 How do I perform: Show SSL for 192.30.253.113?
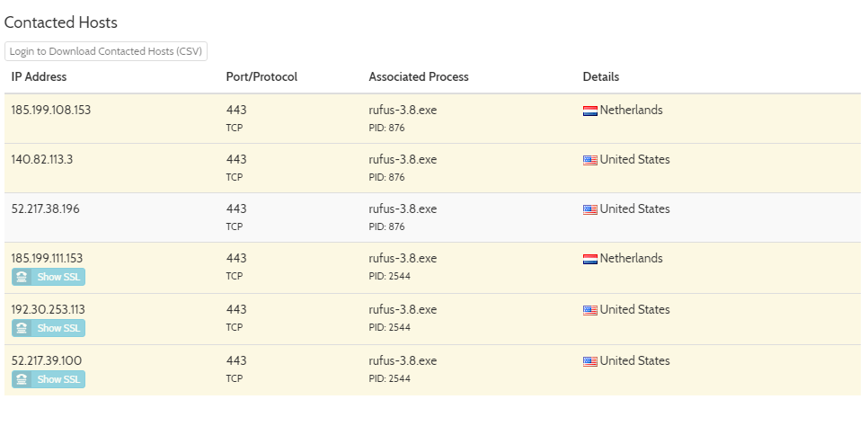49,328
